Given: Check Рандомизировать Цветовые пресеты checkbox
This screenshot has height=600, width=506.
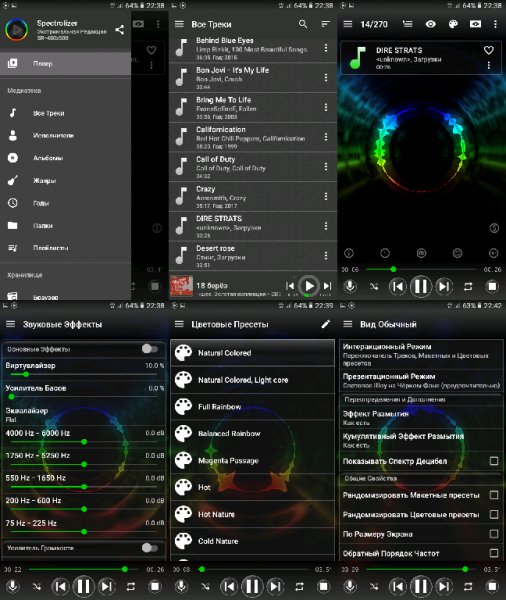Looking at the screenshot, I should (x=494, y=514).
